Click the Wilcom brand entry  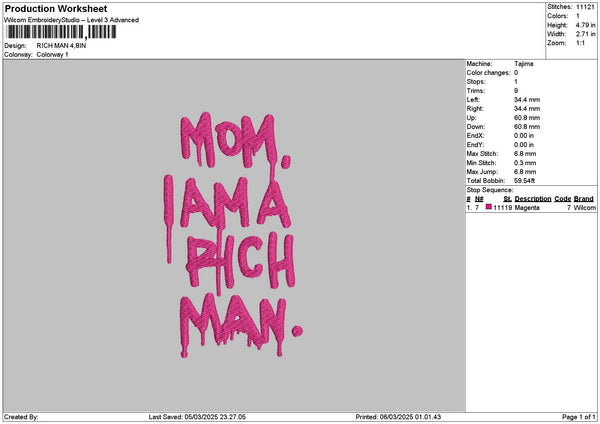tap(584, 208)
